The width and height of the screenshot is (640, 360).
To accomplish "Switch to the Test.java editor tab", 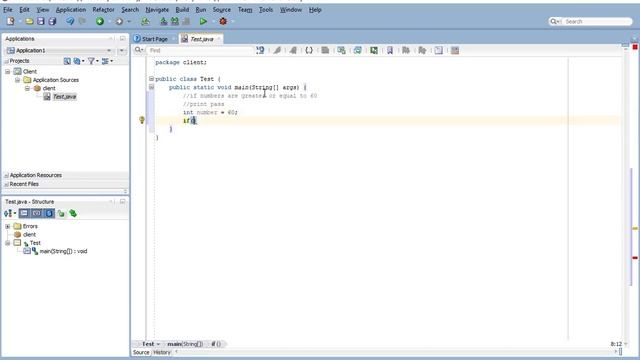I will 202,39.
